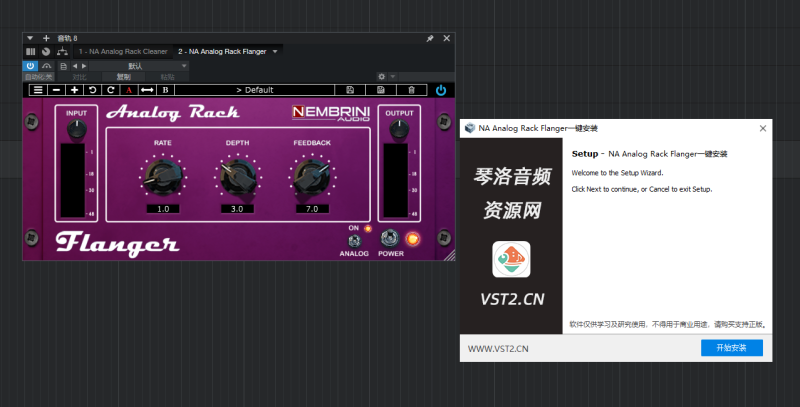The height and width of the screenshot is (407, 800).
Task: Click the RATE value field showing 1.0
Action: [x=162, y=209]
